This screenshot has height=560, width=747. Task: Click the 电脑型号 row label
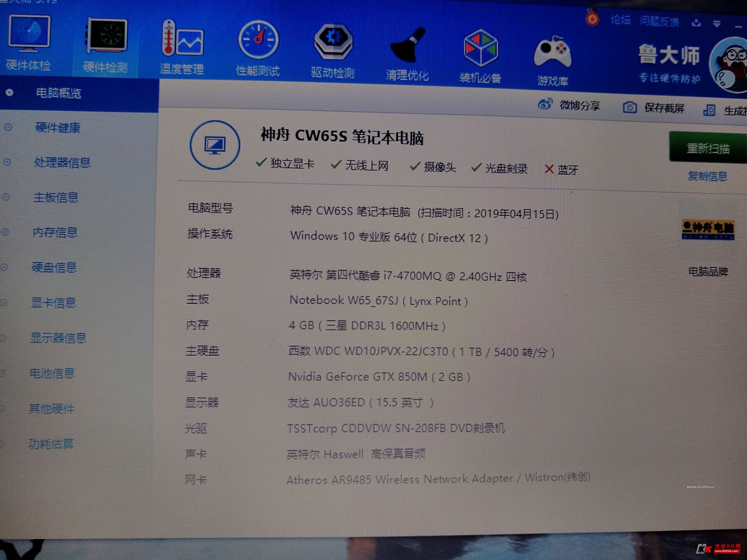[x=210, y=208]
